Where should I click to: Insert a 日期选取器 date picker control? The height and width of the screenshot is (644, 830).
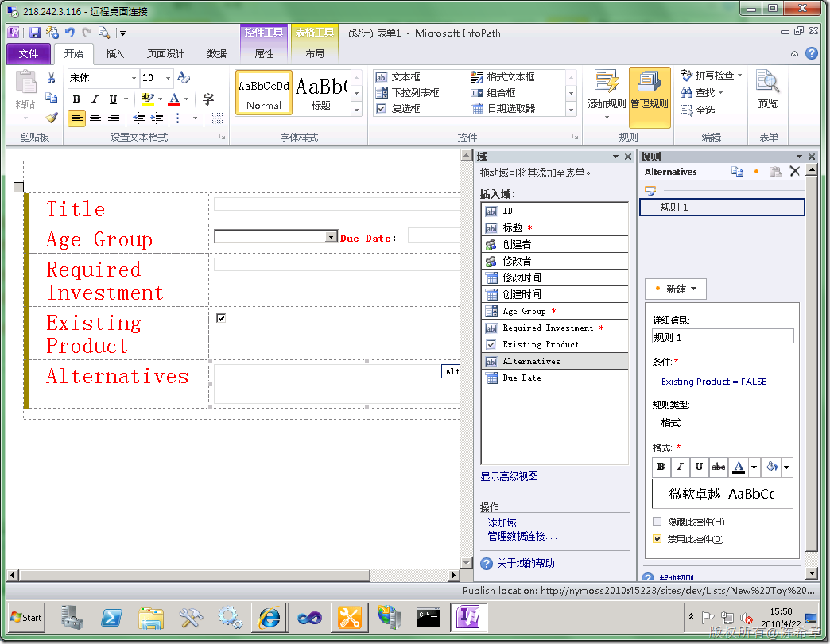[503, 109]
